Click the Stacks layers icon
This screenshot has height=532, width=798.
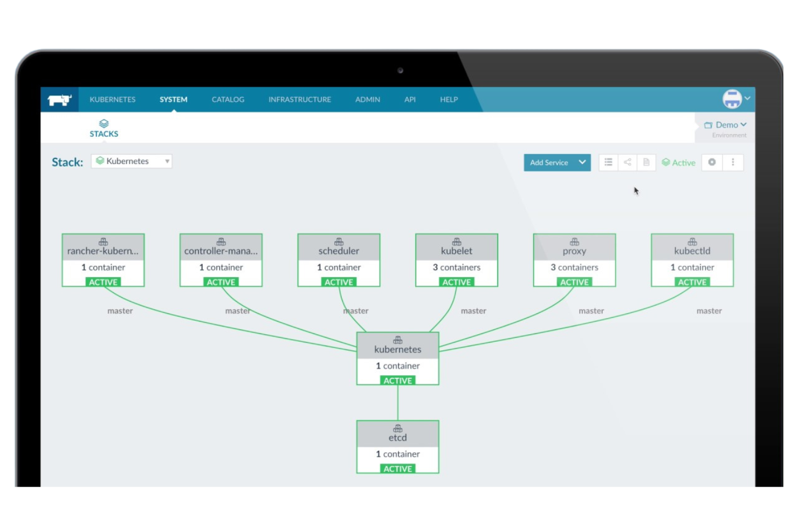104,124
